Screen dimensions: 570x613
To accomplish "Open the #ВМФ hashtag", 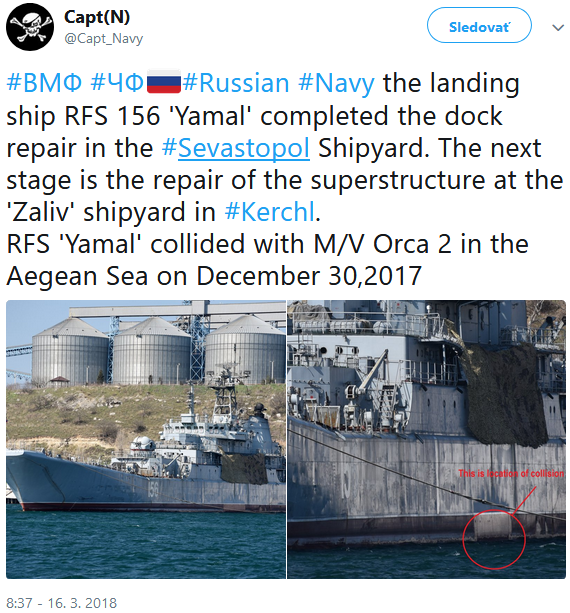I will pos(44,83).
